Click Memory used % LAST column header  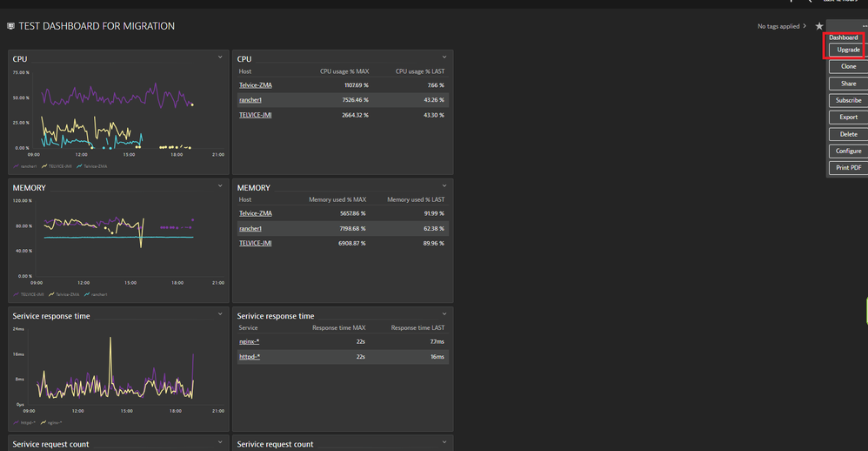point(416,199)
